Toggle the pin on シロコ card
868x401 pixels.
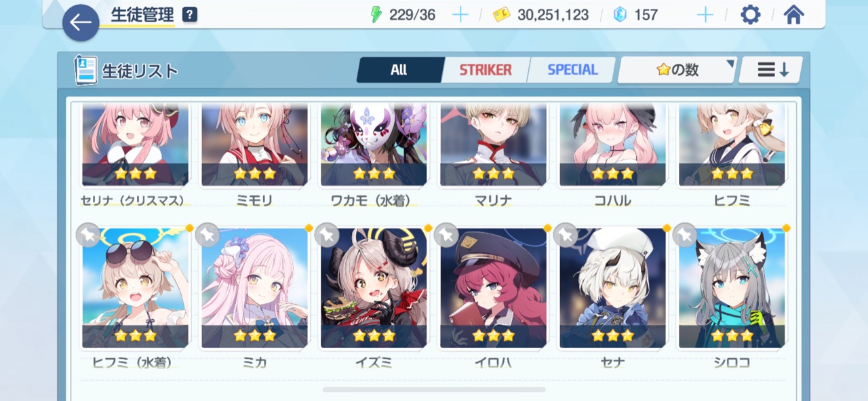point(685,235)
